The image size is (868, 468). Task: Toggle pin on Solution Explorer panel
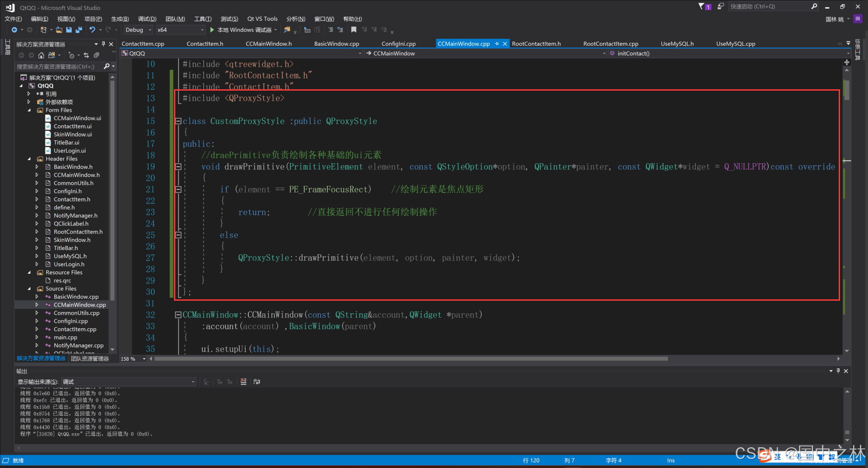(103, 44)
